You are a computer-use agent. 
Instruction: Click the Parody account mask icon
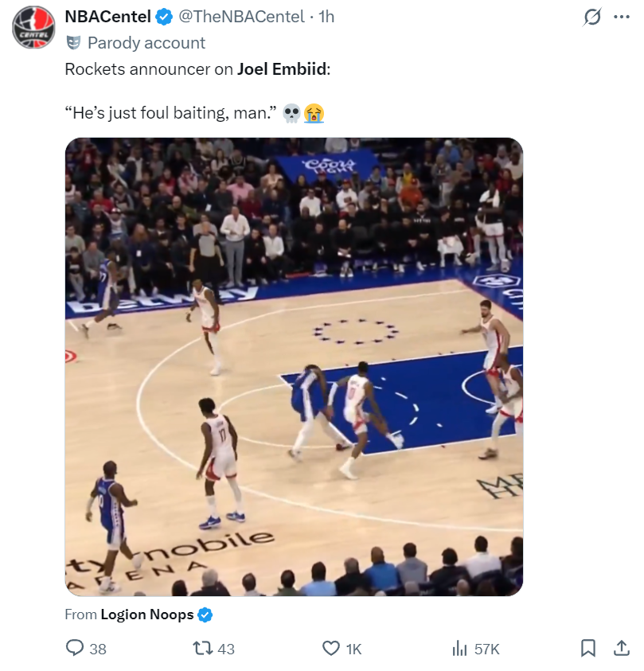(72, 43)
